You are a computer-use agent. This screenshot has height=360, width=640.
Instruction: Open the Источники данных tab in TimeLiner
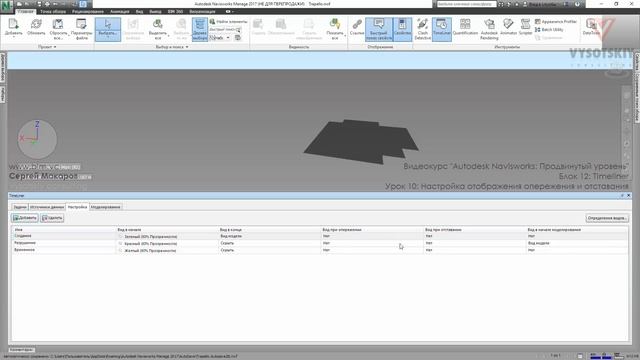click(47, 207)
